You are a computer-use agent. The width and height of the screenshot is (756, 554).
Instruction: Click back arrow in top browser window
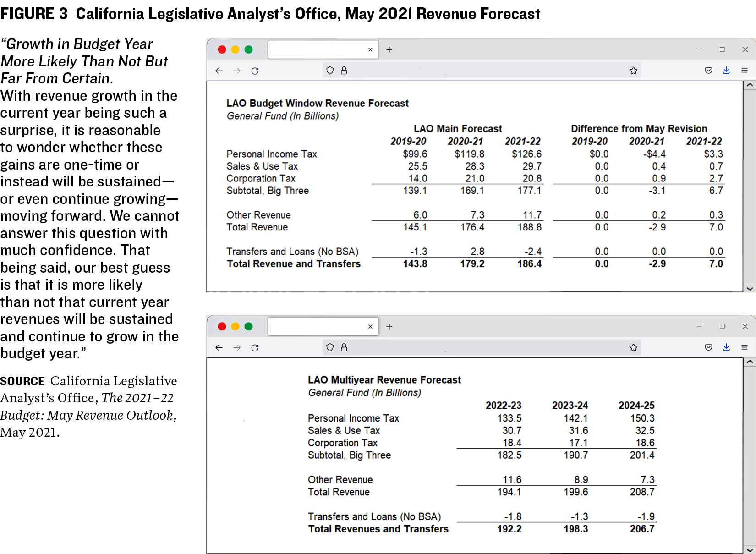(x=219, y=71)
